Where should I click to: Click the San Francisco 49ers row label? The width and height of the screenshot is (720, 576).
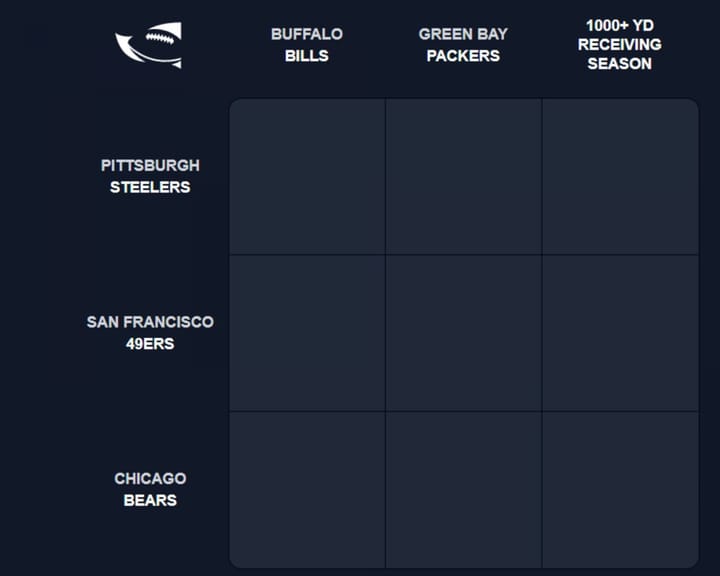coord(150,333)
